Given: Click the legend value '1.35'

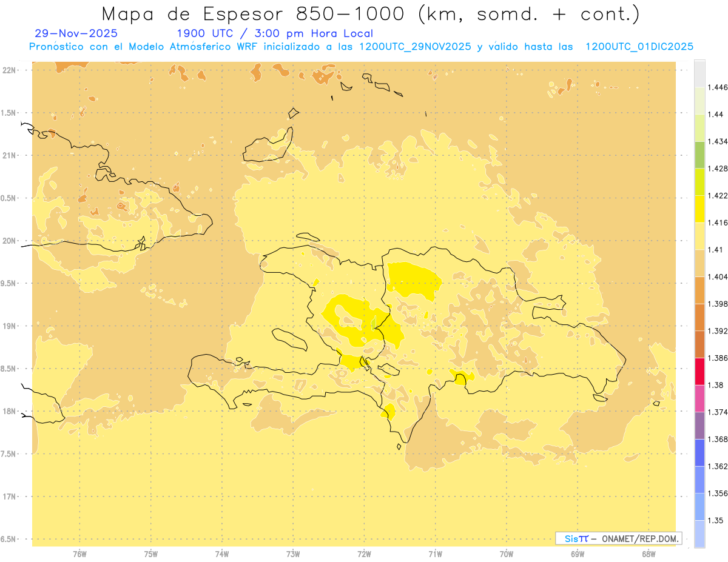Looking at the screenshot, I should click(x=716, y=520).
